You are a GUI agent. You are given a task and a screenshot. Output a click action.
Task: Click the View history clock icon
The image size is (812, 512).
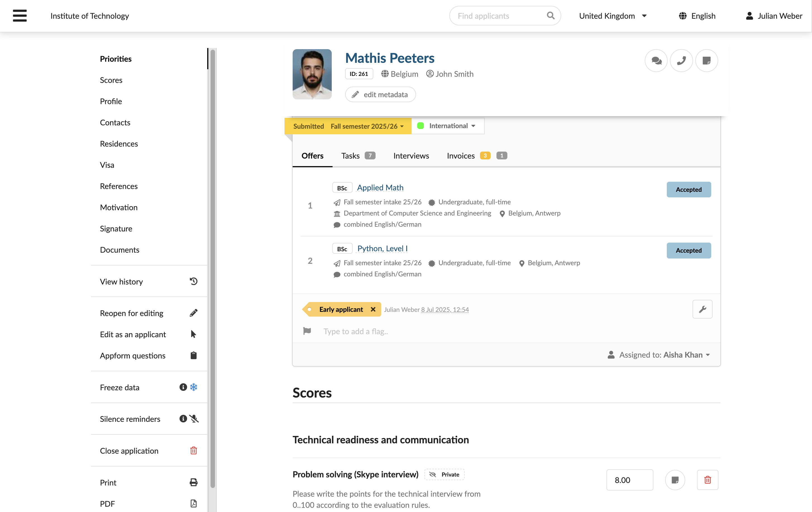tap(193, 281)
